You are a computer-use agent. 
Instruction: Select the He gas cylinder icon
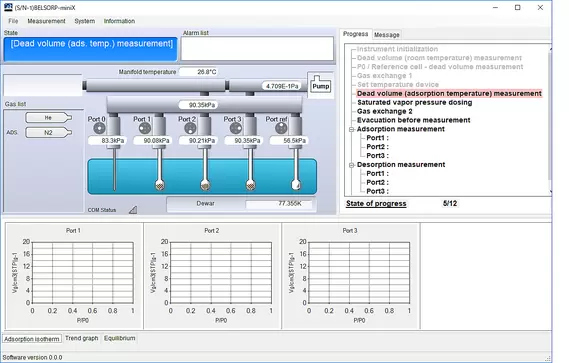49,118
